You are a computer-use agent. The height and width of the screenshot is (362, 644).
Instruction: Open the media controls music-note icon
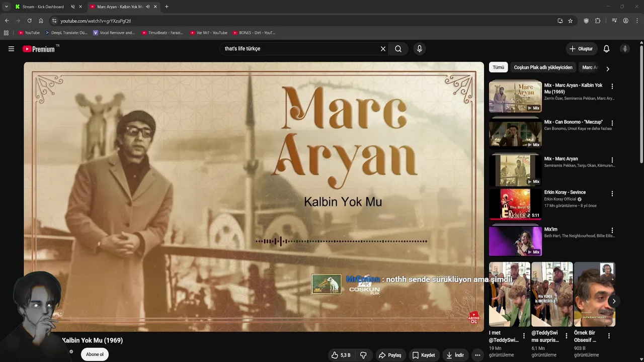pos(614,21)
